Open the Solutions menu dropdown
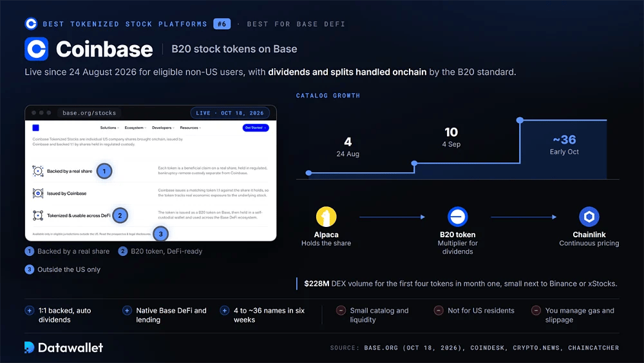Image resolution: width=644 pixels, height=363 pixels. (109, 128)
